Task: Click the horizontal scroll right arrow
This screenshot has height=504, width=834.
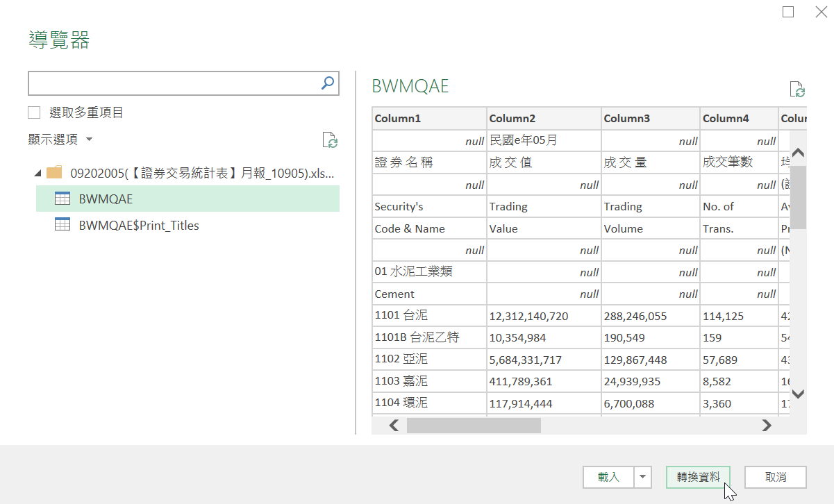Action: 767,426
